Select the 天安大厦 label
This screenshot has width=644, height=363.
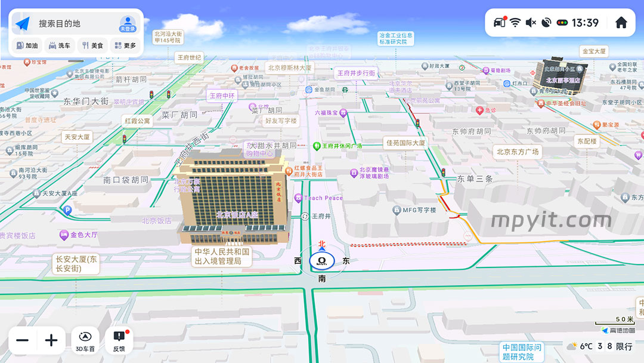(77, 137)
